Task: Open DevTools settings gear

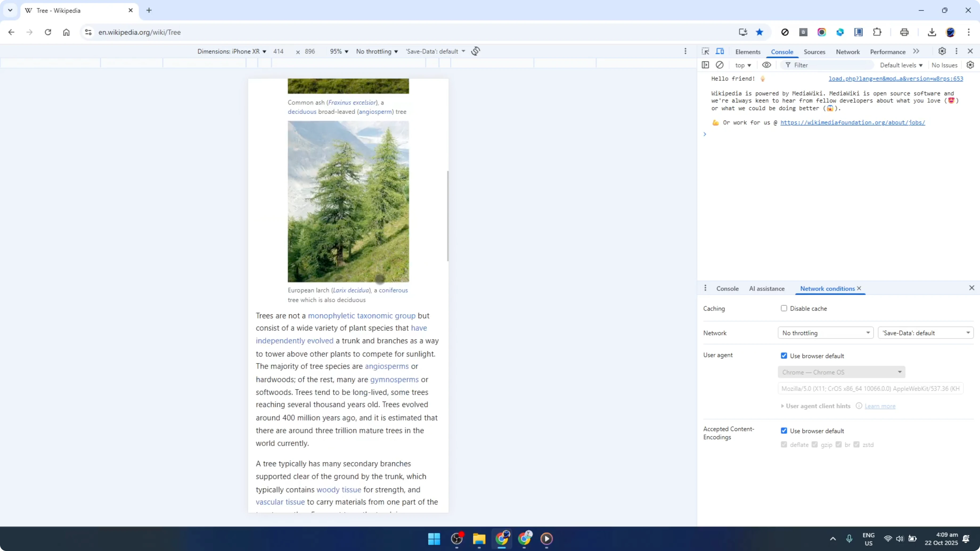Action: click(942, 51)
